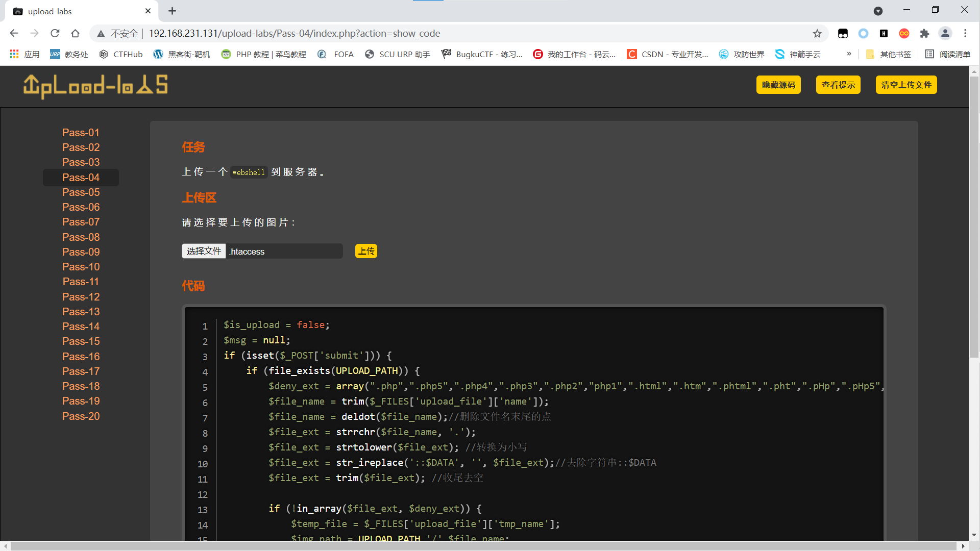The height and width of the screenshot is (551, 980).
Task: Open the user profile avatar
Action: 945,33
